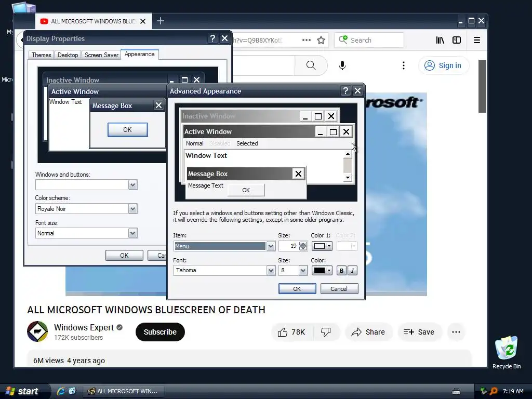
Task: Save the video to playlist
Action: (419, 332)
